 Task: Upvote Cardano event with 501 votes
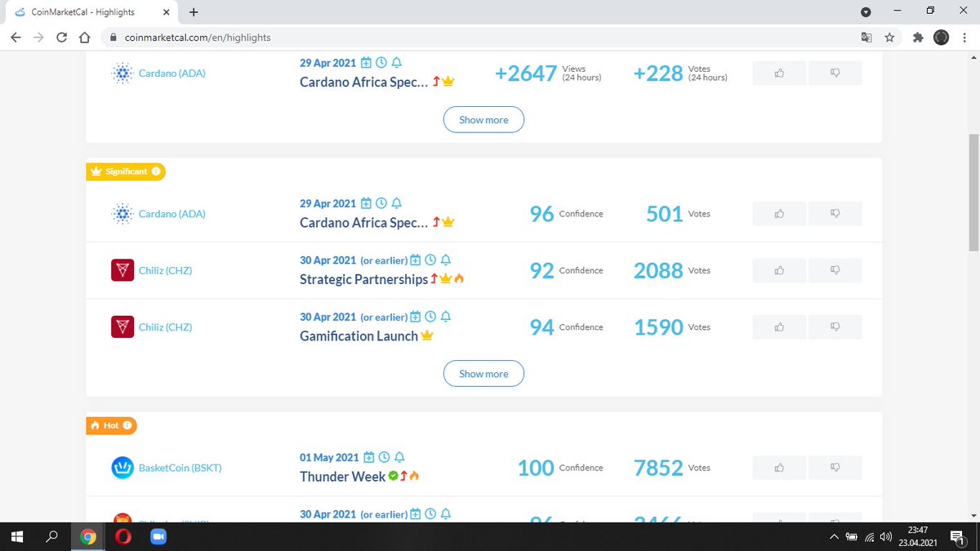pyautogui.click(x=779, y=214)
